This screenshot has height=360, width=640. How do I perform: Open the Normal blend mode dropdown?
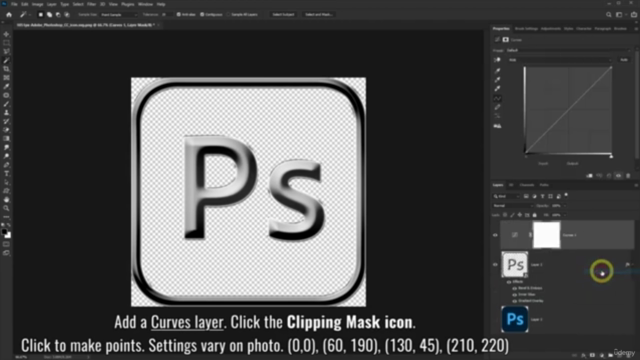point(513,206)
